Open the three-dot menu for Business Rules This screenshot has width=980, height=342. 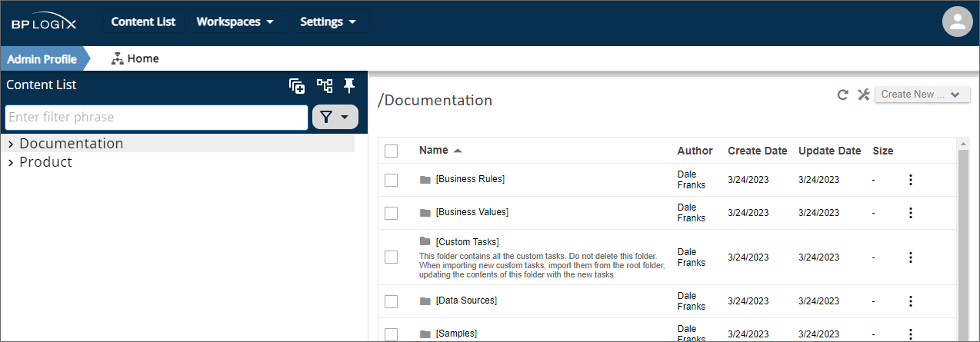click(911, 180)
